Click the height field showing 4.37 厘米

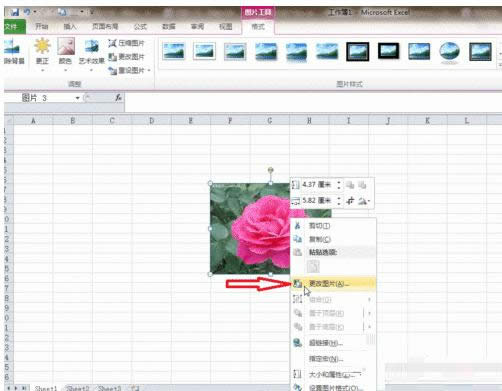point(317,184)
